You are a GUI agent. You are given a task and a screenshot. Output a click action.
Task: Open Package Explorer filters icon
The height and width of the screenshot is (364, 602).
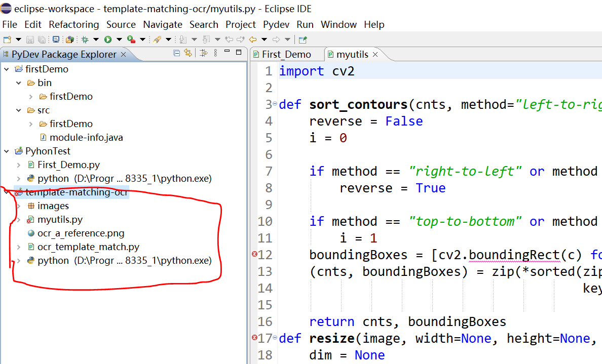click(204, 53)
